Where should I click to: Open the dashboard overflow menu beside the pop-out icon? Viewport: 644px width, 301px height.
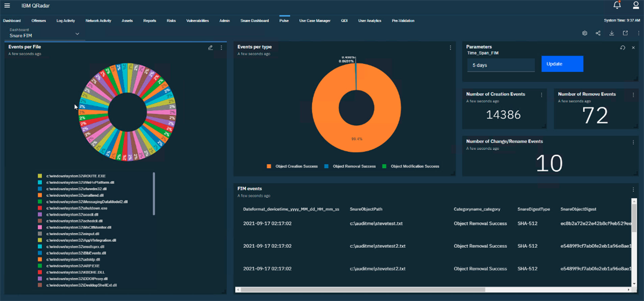[x=638, y=33]
